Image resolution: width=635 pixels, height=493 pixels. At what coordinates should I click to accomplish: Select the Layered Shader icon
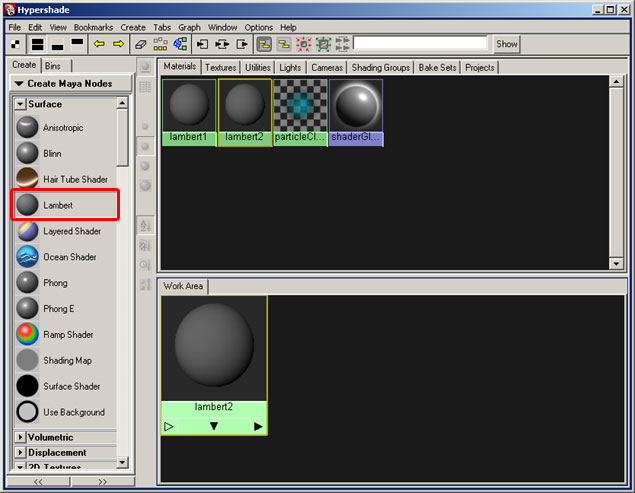[x=28, y=231]
